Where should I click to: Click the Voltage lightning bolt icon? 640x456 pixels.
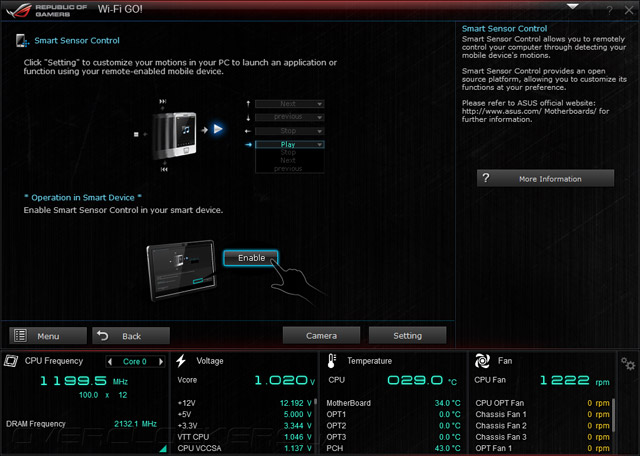point(181,361)
